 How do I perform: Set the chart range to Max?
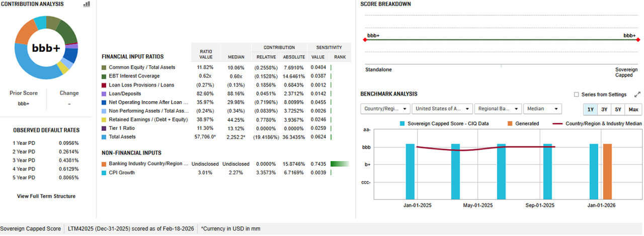tap(633, 109)
